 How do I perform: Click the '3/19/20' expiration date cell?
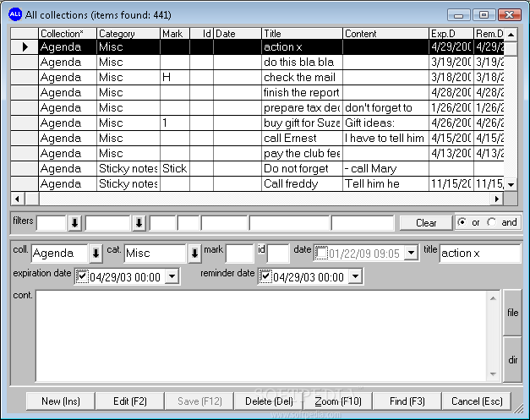[451, 63]
